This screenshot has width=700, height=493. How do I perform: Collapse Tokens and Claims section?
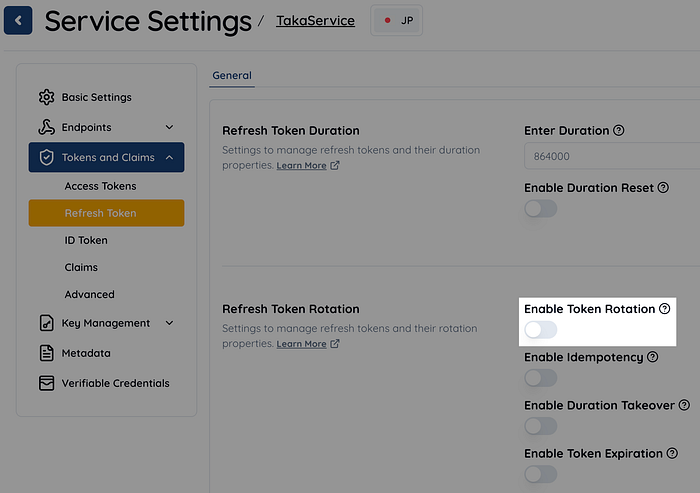(x=169, y=157)
